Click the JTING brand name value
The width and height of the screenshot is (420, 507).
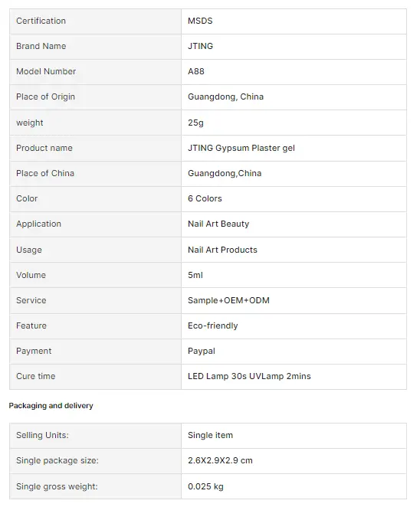200,46
